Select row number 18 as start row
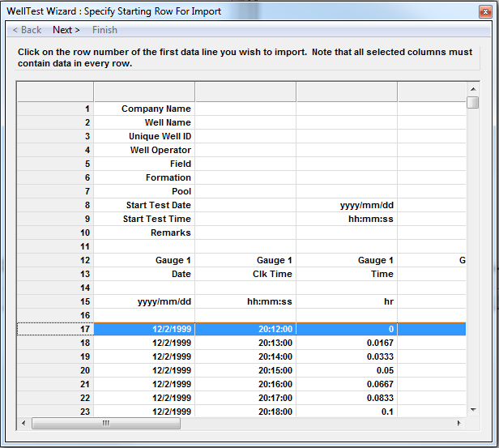Image resolution: width=499 pixels, height=448 pixels. (x=55, y=343)
